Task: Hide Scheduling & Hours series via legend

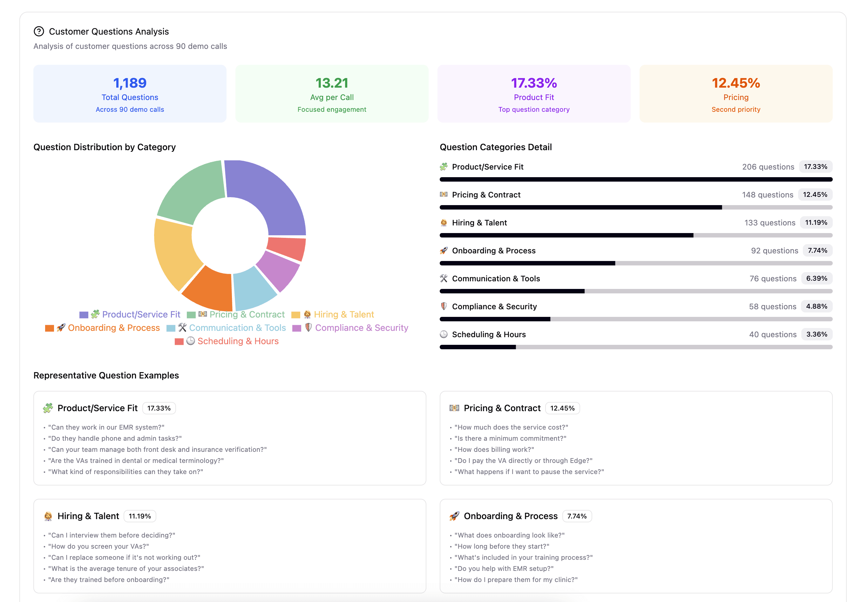Action: click(x=238, y=341)
